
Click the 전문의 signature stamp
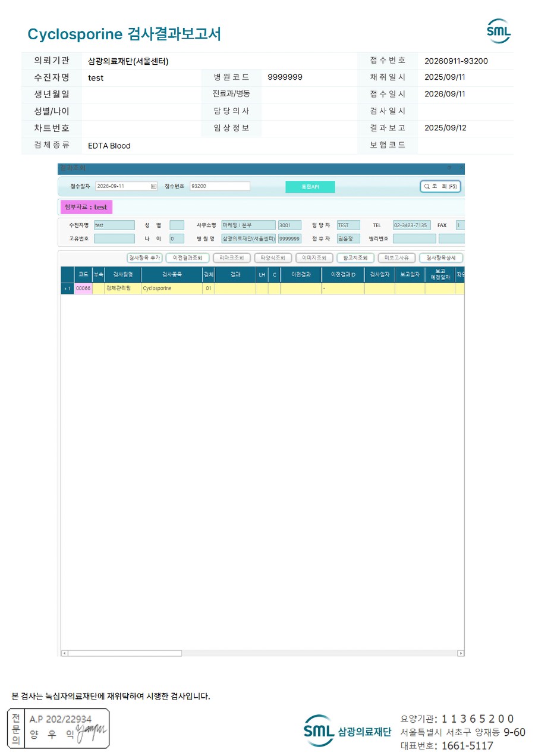pos(58,728)
